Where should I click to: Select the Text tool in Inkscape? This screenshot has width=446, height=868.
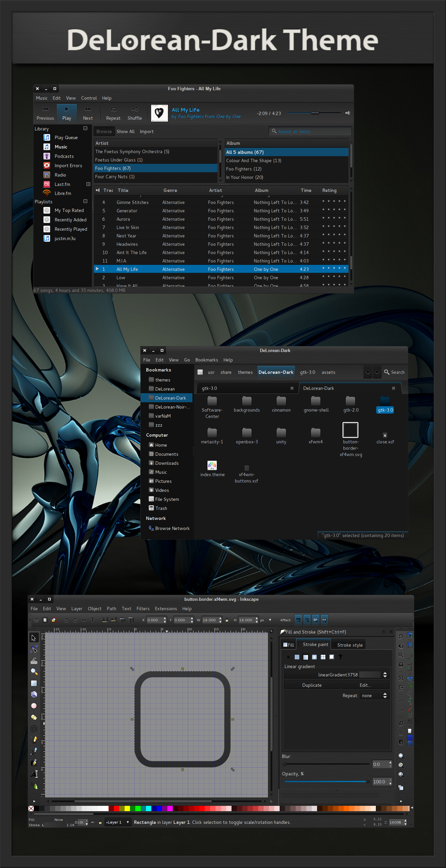pyautogui.click(x=34, y=774)
